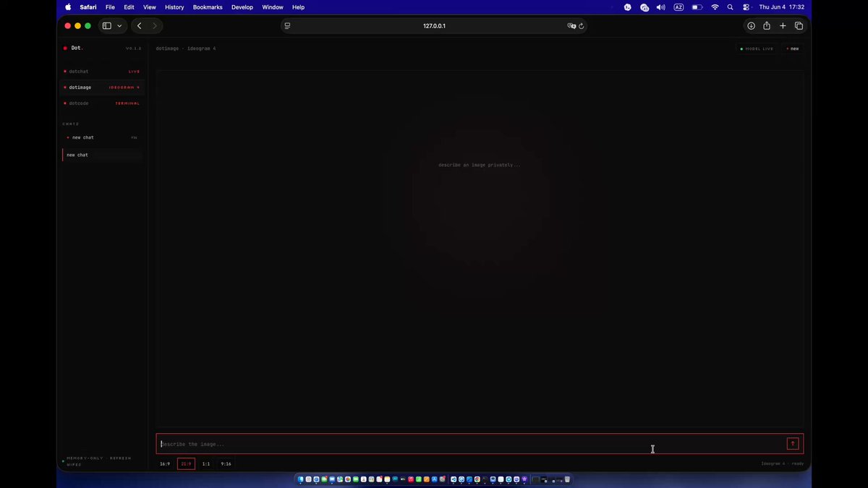Open the Edit menu
Image resolution: width=868 pixels, height=488 pixels.
[129, 7]
